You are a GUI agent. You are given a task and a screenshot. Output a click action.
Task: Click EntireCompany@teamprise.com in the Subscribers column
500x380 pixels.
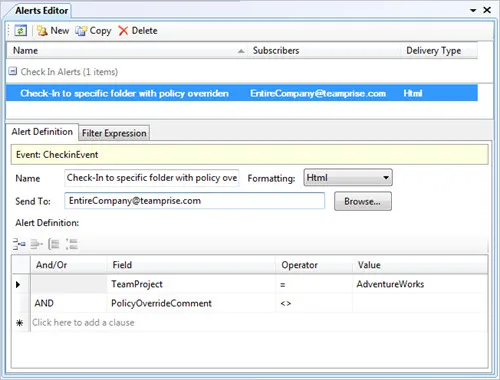pos(318,93)
